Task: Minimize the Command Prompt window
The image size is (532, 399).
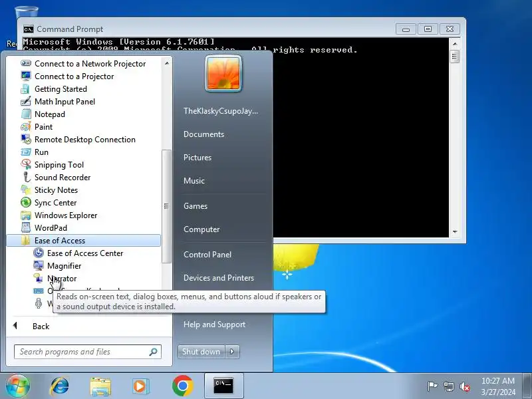Action: point(406,29)
